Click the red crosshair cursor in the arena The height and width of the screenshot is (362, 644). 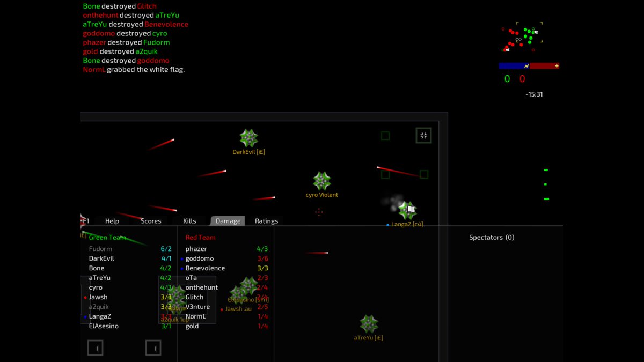point(319,212)
